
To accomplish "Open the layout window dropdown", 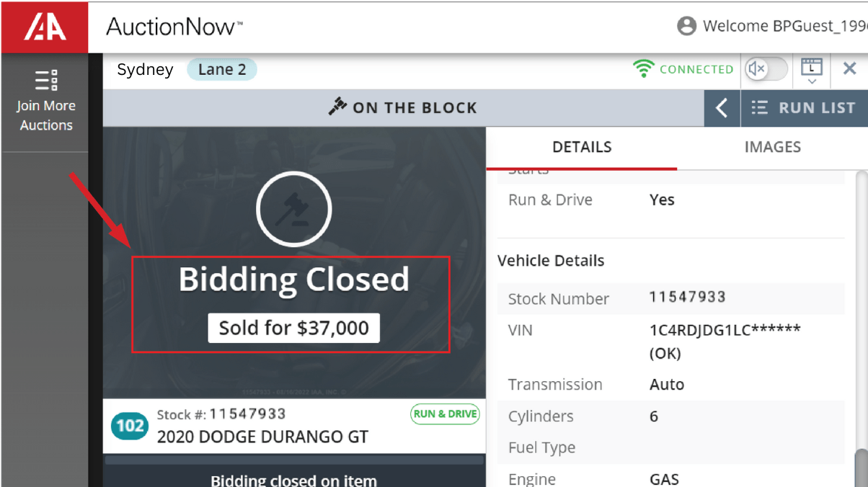I will click(812, 71).
